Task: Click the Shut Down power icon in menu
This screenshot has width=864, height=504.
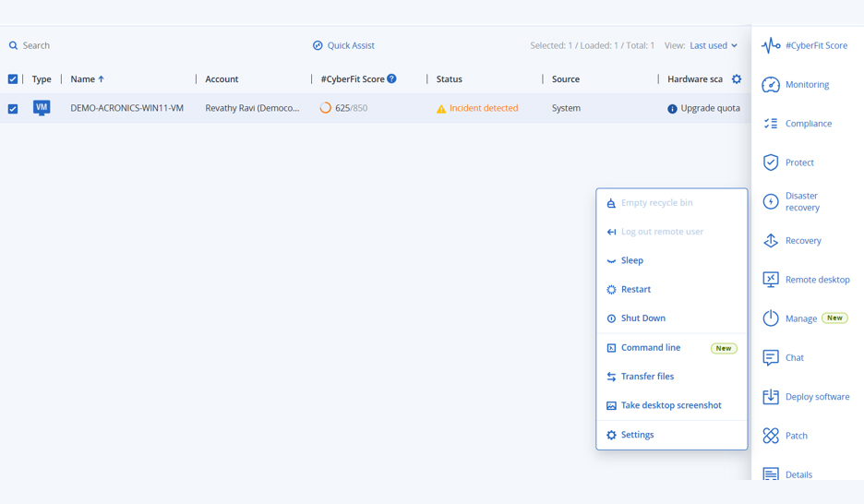Action: pos(611,318)
